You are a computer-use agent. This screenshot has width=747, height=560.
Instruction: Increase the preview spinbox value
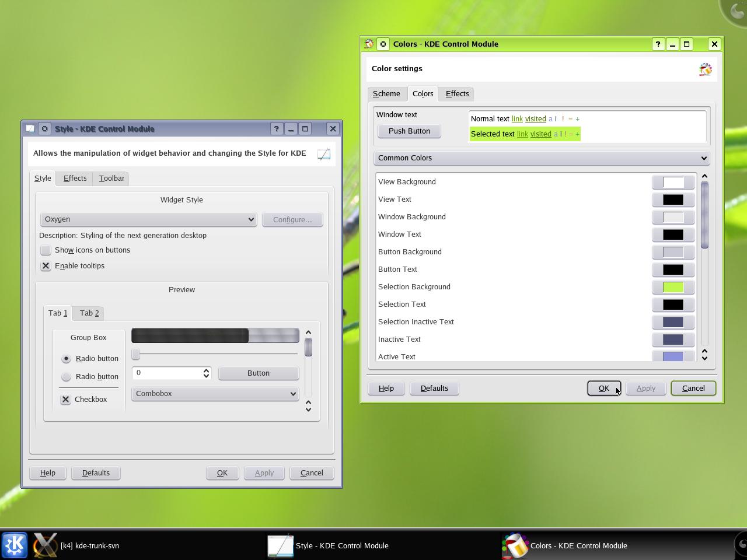(x=206, y=370)
